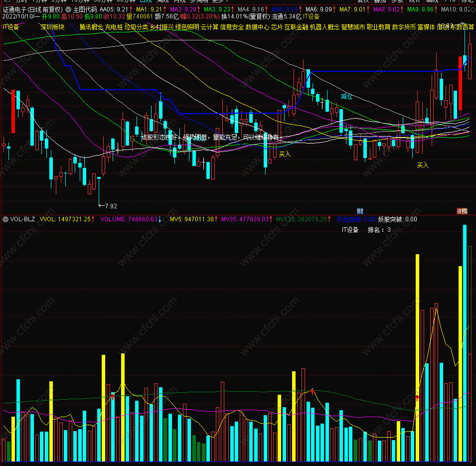Click the 减仓 signal label
The width and height of the screenshot is (476, 466).
[x=346, y=97]
